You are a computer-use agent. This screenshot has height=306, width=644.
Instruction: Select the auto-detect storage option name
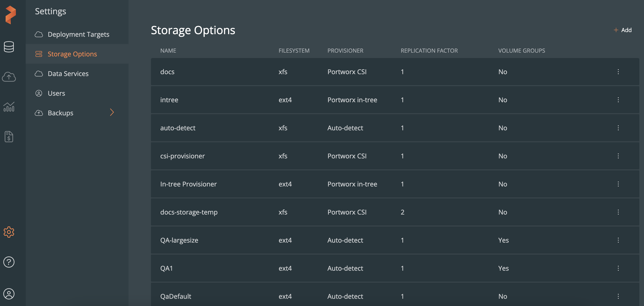(x=178, y=128)
